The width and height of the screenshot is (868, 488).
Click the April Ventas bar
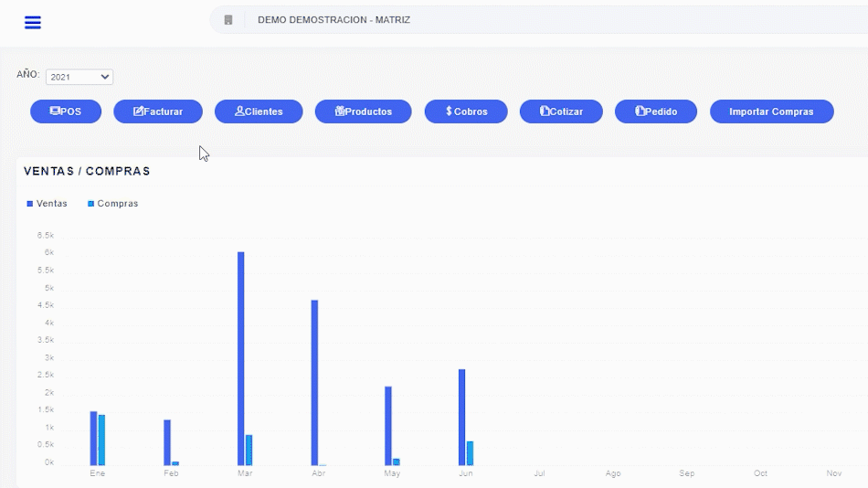click(x=314, y=382)
